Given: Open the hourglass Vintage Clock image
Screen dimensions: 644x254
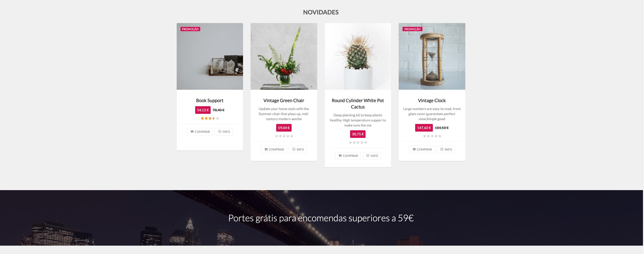Looking at the screenshot, I should coord(432,57).
